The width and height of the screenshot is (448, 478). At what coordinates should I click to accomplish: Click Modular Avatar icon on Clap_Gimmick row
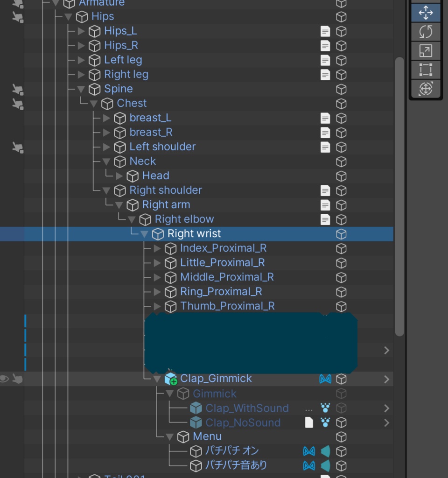pyautogui.click(x=325, y=379)
